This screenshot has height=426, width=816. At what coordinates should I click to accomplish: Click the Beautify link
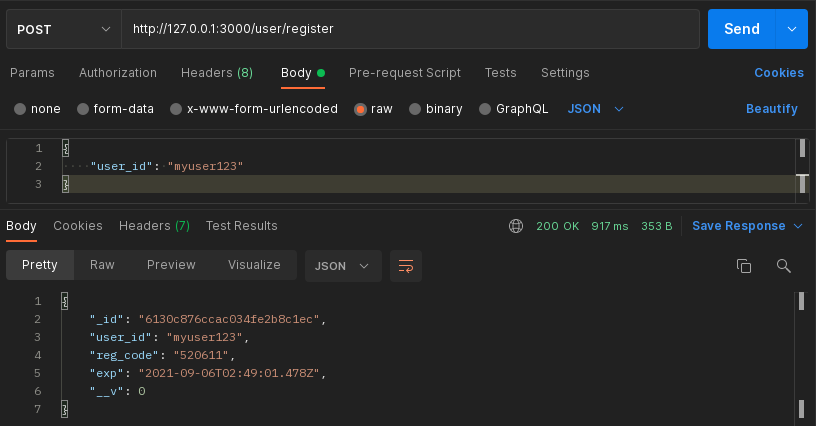pos(771,109)
